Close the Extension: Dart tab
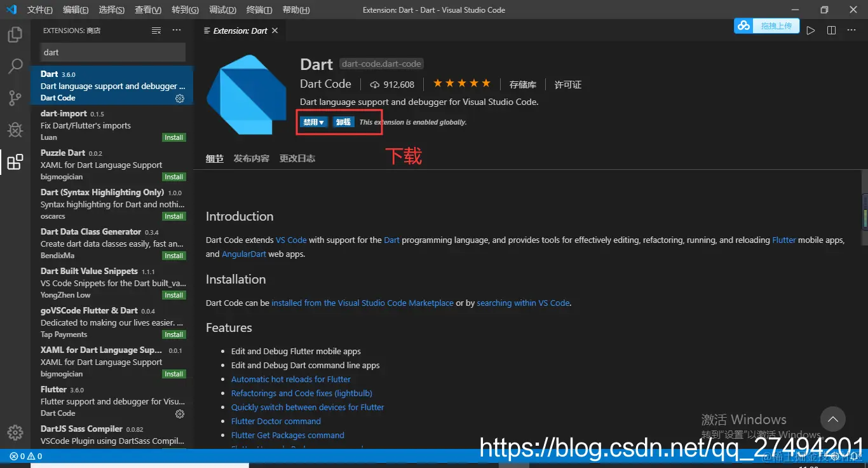This screenshot has width=868, height=468. point(275,31)
